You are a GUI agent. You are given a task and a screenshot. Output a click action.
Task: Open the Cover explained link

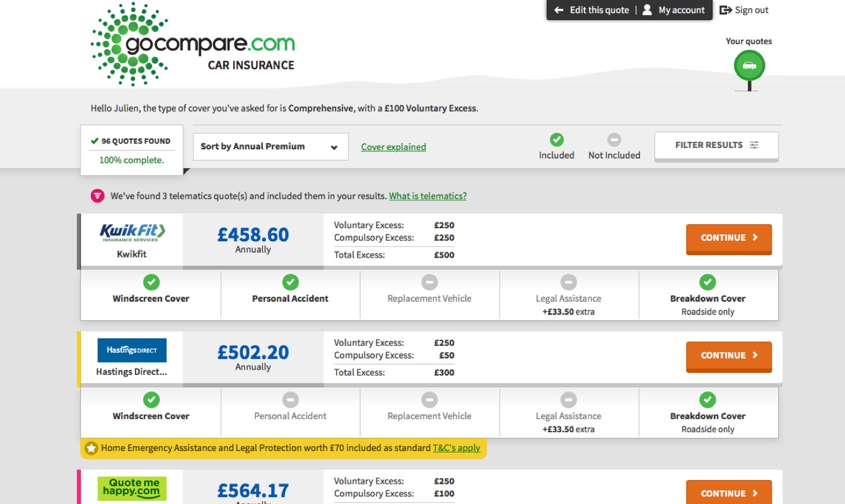pyautogui.click(x=393, y=147)
